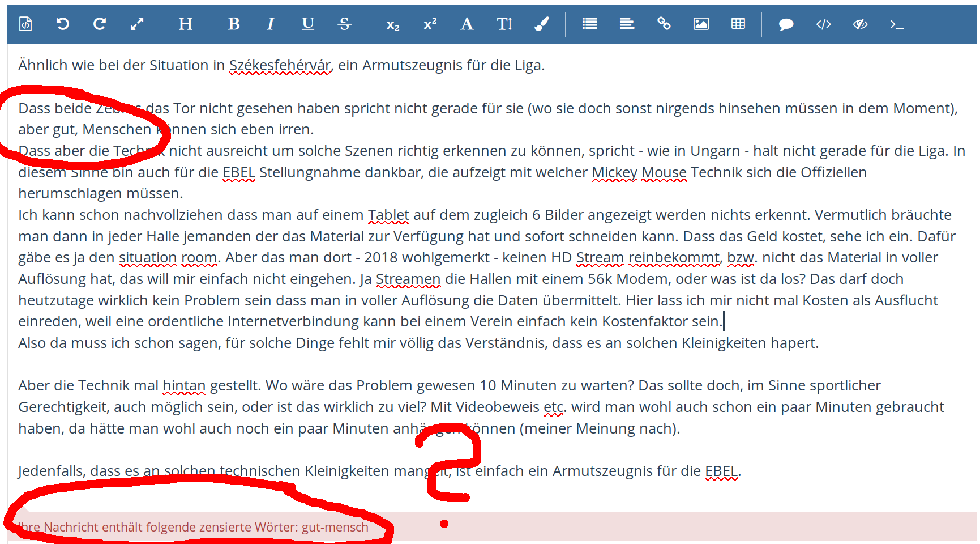Screen dimensions: 980x544
Task: Open the font family (A) menu
Action: pos(467,24)
